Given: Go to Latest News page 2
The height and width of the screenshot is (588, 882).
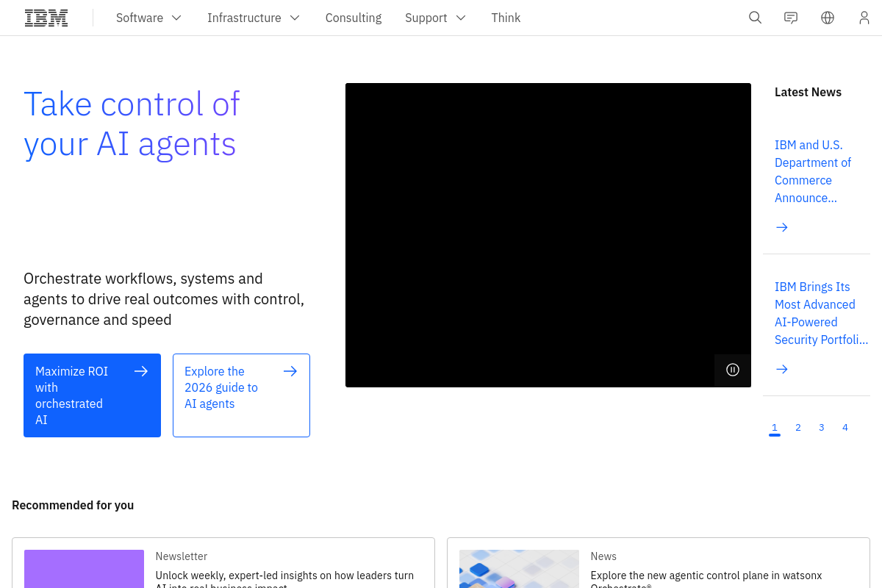Looking at the screenshot, I should tap(798, 428).
